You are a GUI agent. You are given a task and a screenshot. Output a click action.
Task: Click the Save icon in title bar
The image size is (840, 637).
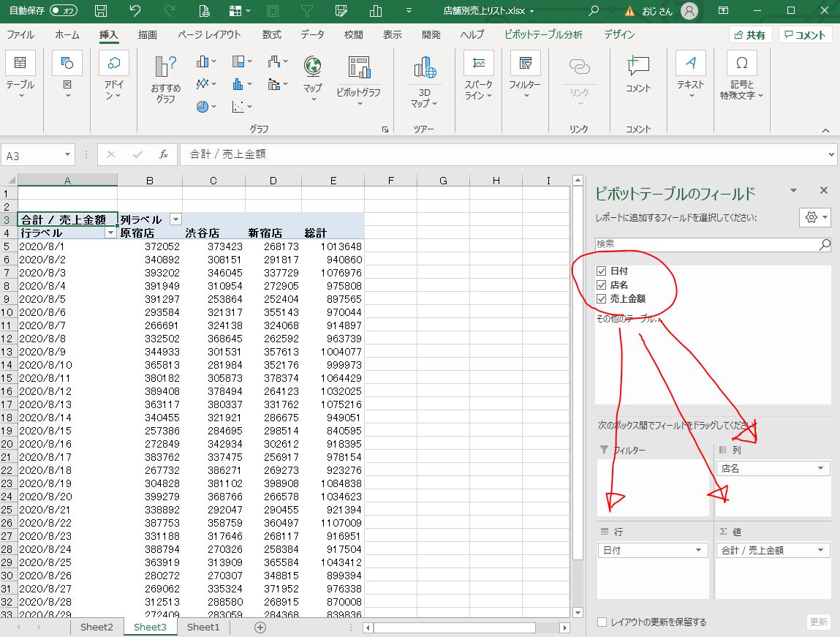click(101, 11)
